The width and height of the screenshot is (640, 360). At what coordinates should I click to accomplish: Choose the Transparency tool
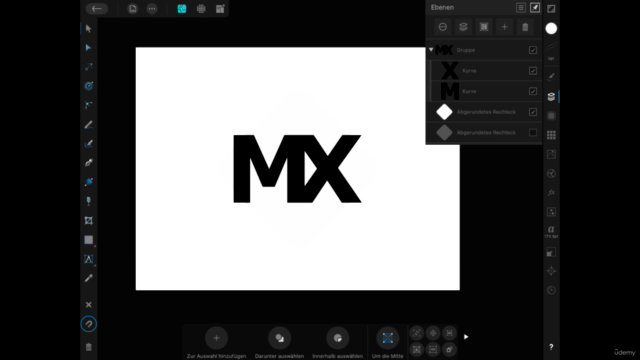click(89, 201)
